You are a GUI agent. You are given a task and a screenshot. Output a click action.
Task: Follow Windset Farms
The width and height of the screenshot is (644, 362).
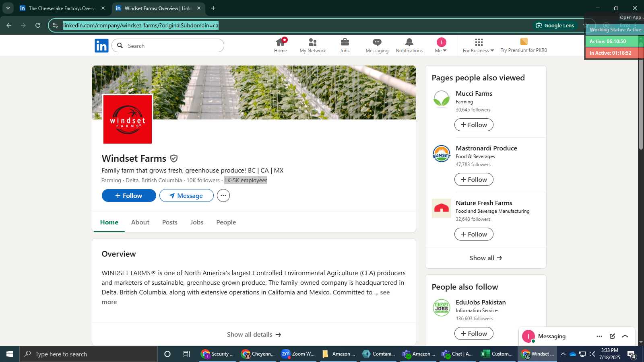(x=129, y=195)
